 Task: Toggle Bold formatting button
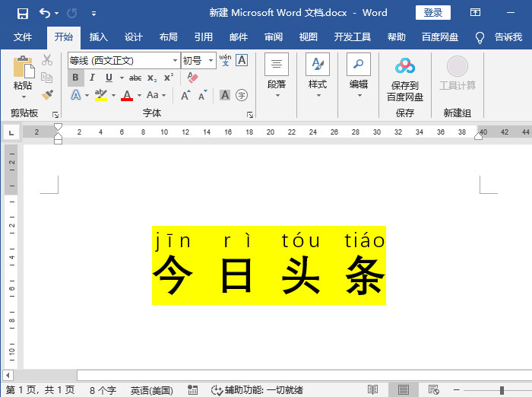pyautogui.click(x=75, y=78)
